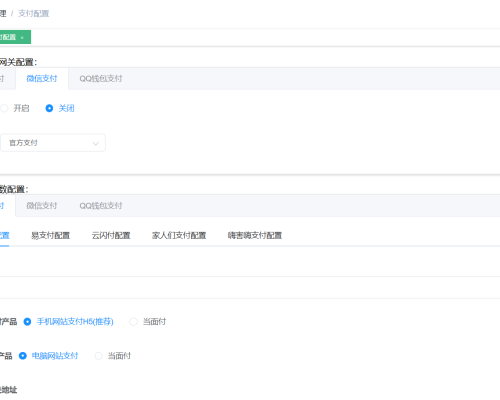Open the 嗨害嗨支付配置 sub-tab
Viewport: 500px width, 400px height.
coord(255,236)
